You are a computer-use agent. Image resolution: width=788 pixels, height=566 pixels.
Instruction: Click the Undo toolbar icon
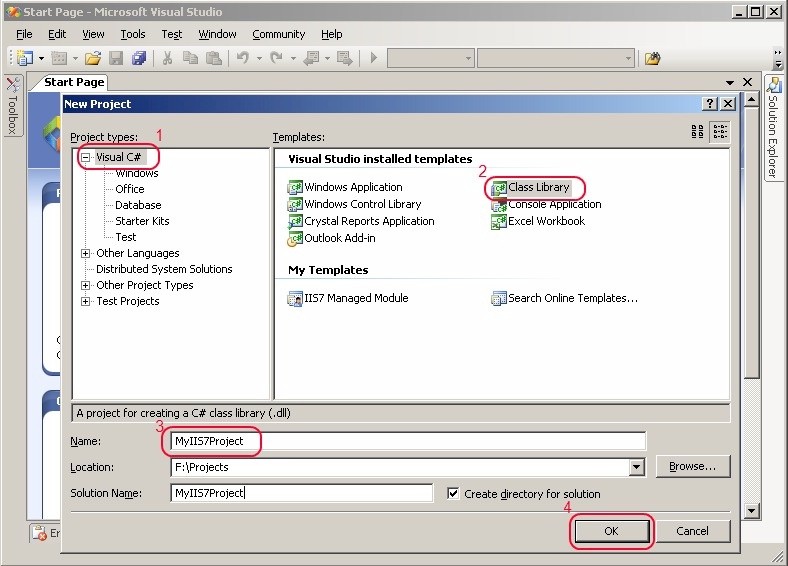click(x=243, y=58)
